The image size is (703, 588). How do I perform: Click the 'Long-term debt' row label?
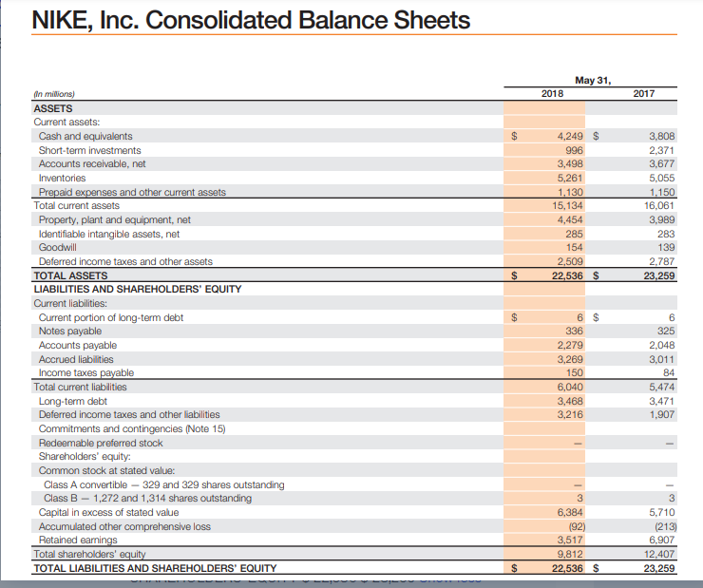point(72,402)
